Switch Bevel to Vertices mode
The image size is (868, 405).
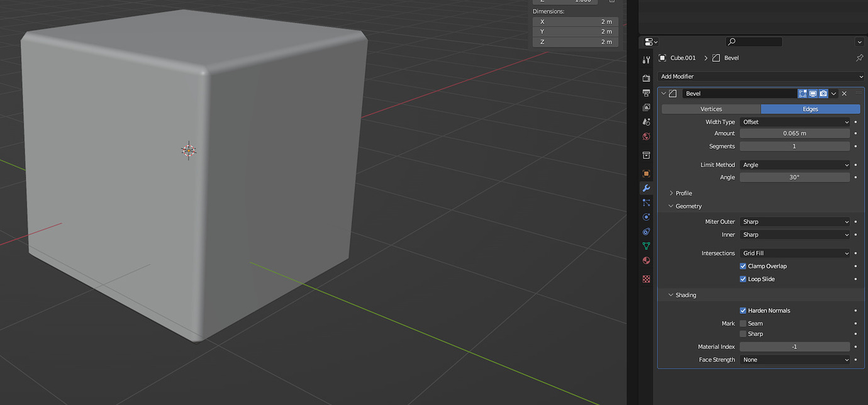pyautogui.click(x=711, y=109)
